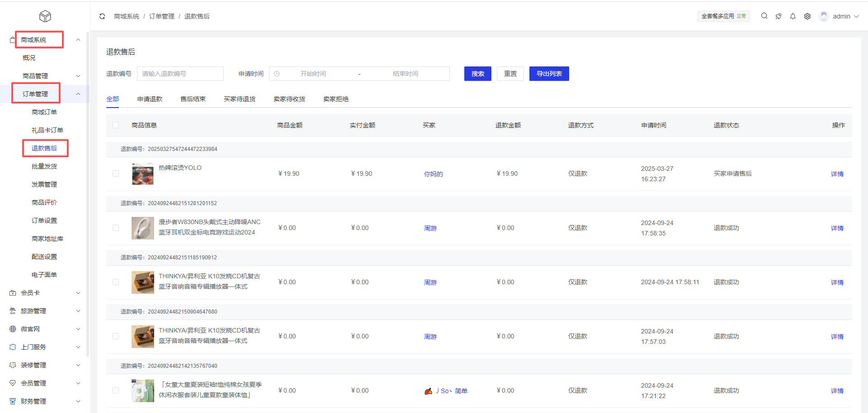Click the clock icon in date range field
Image resolution: width=868 pixels, height=413 pixels.
(x=277, y=74)
